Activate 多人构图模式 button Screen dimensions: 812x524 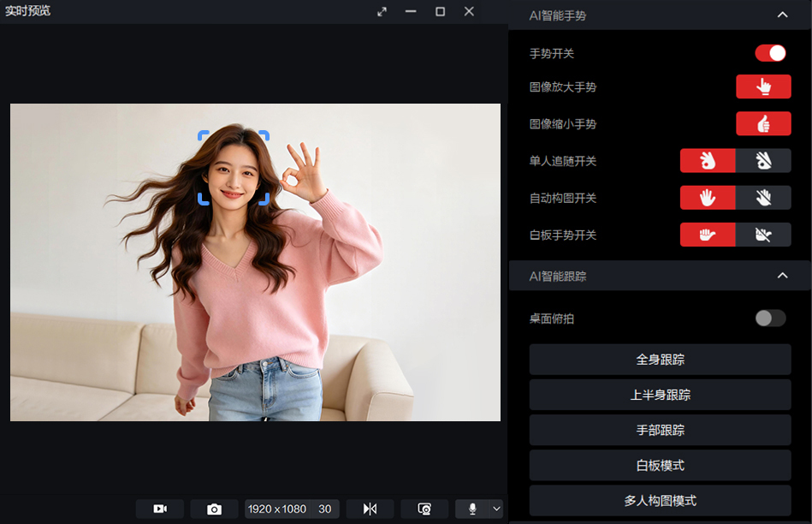coord(661,500)
